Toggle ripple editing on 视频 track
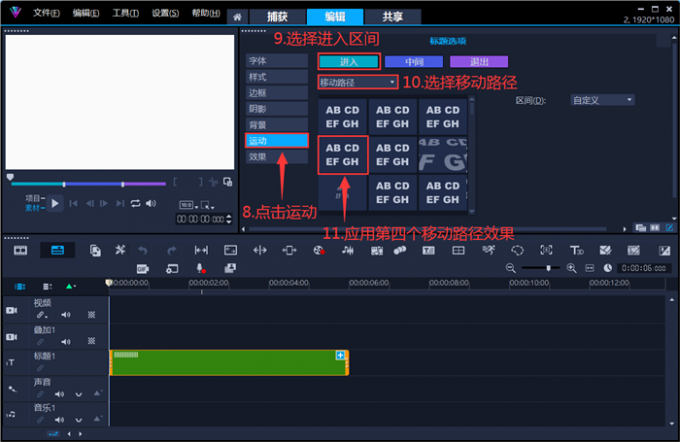The height and width of the screenshot is (442, 680). tap(41, 315)
